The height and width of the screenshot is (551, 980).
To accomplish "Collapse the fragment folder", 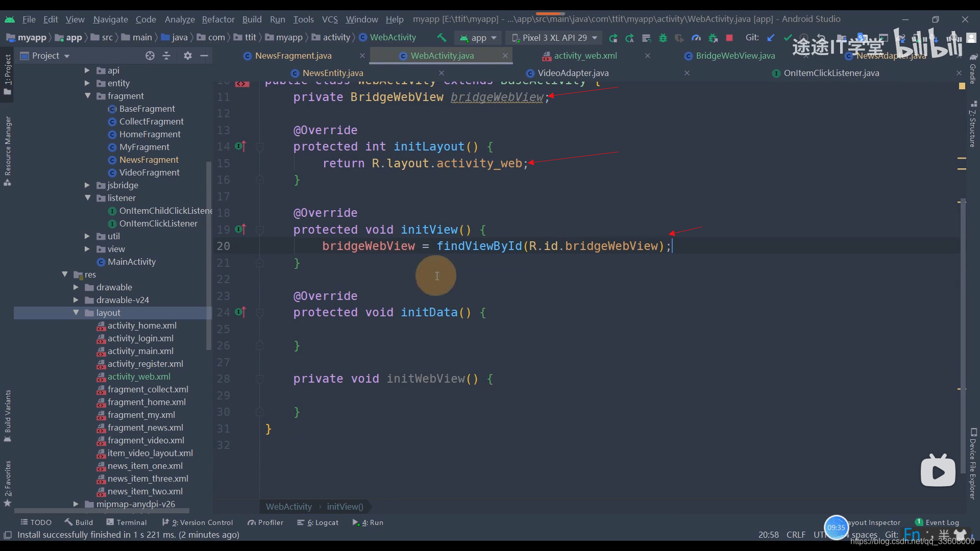I will point(87,96).
